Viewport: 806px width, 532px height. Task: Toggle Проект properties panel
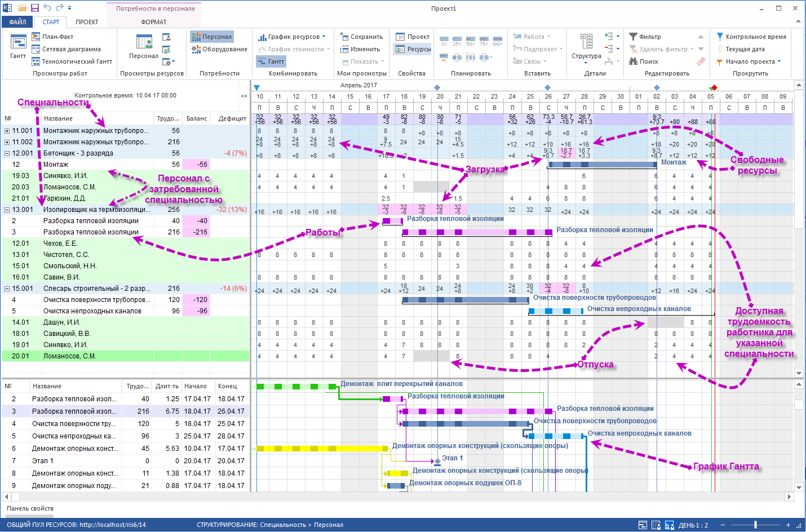(x=413, y=37)
